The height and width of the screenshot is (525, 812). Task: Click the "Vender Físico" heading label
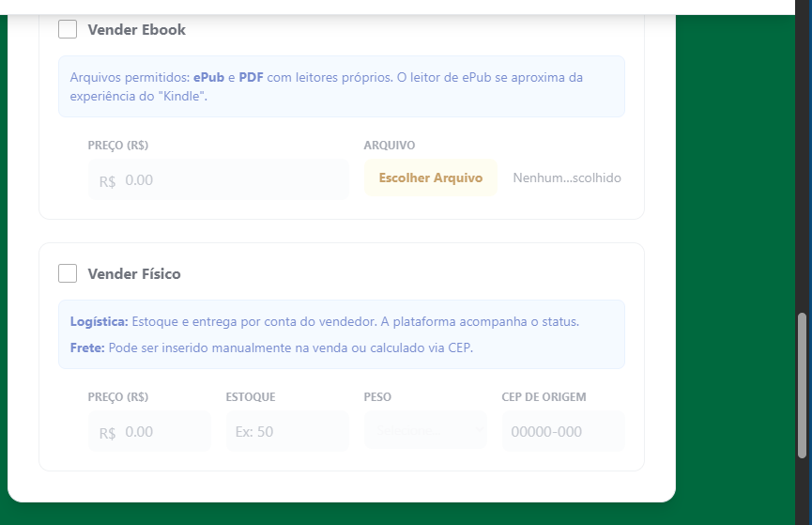tap(134, 274)
